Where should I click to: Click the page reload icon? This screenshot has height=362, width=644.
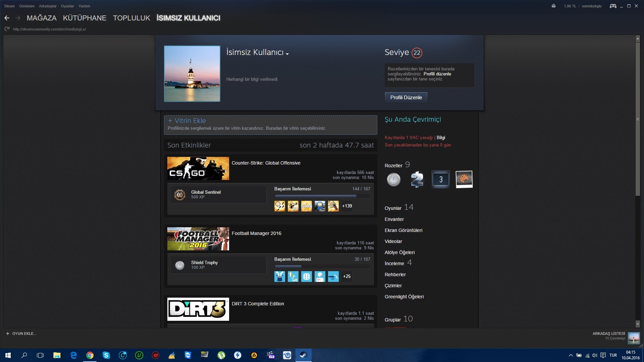[7, 29]
